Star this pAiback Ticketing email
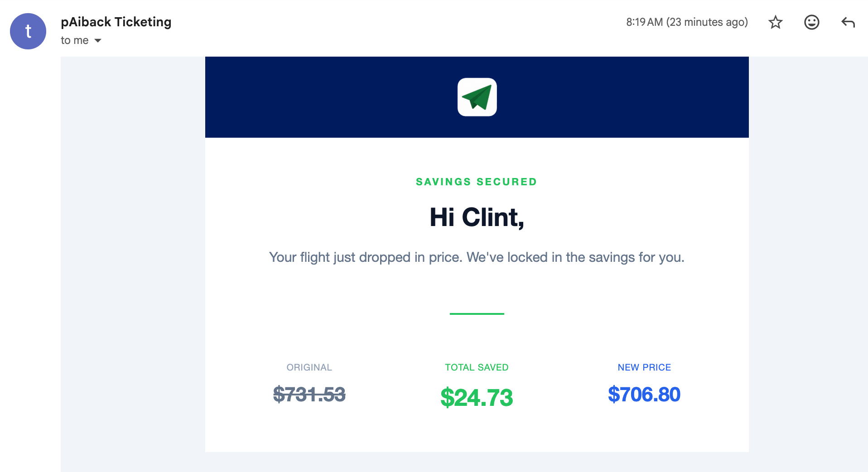 [x=776, y=22]
